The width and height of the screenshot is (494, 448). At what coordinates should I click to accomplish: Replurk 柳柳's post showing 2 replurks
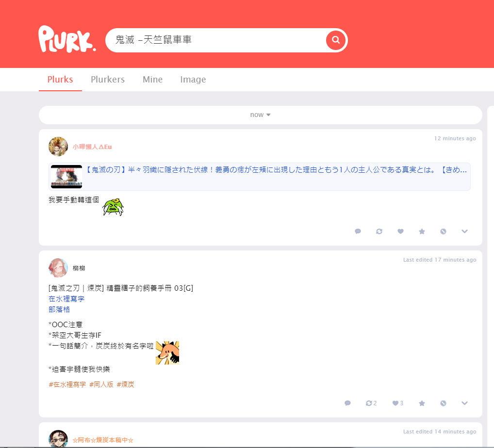pos(371,403)
